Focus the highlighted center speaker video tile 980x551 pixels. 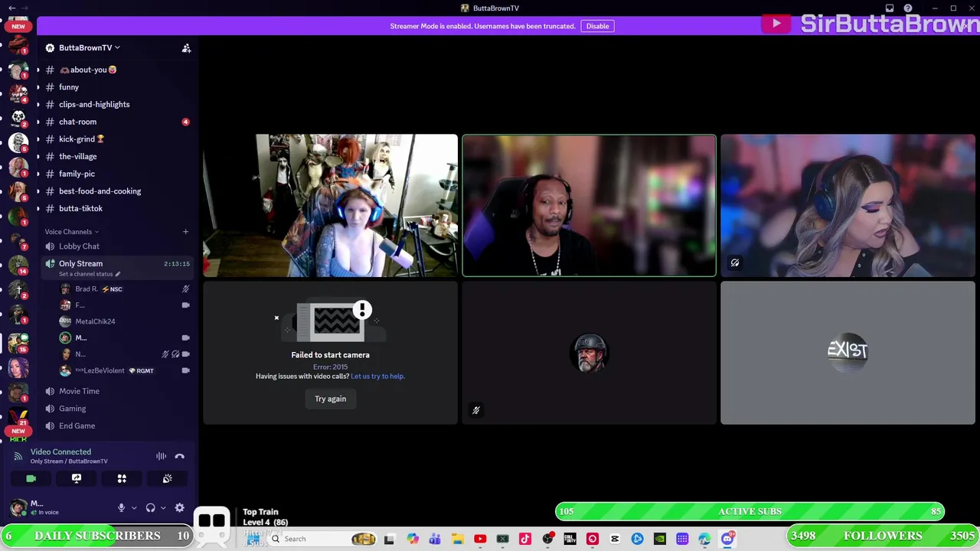click(x=589, y=205)
